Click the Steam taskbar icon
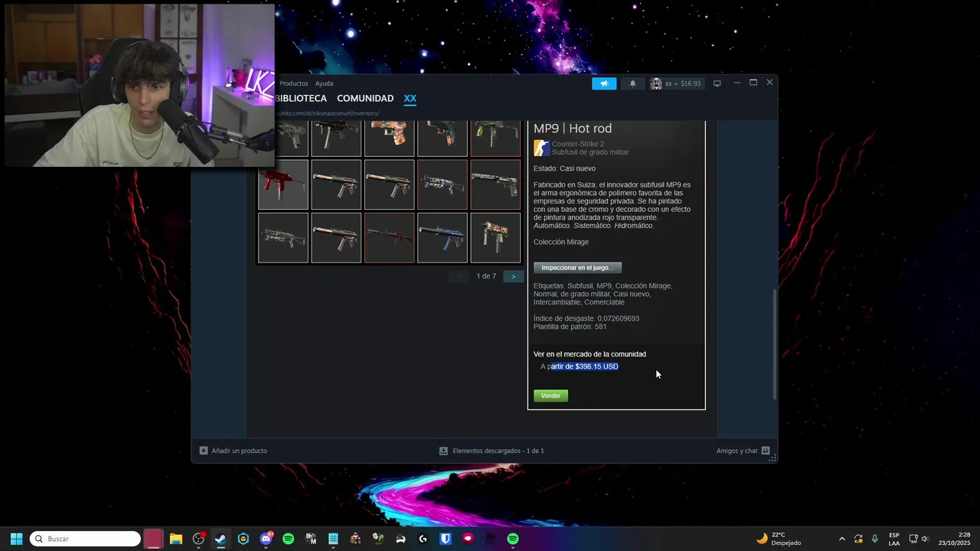 point(220,539)
